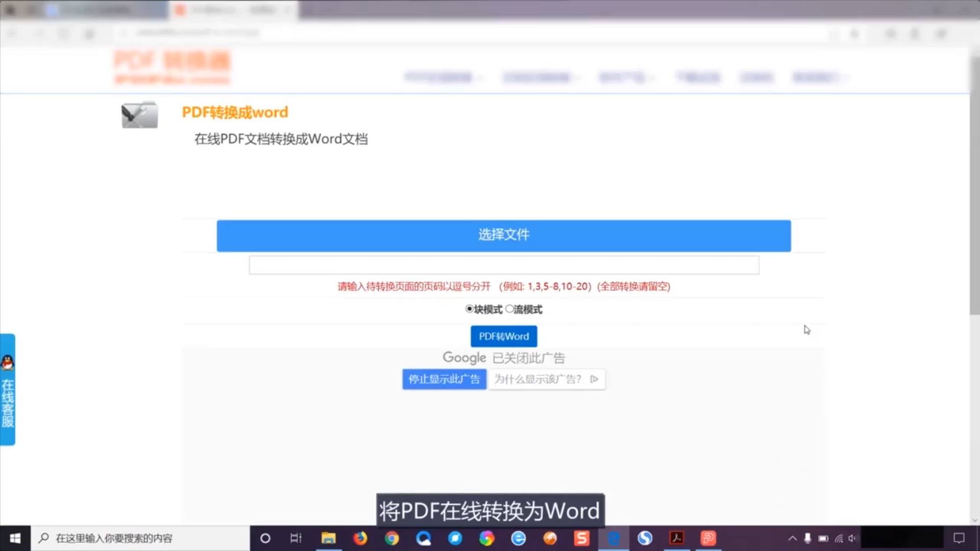980x551 pixels.
Task: Click the page number input field
Action: tap(503, 265)
